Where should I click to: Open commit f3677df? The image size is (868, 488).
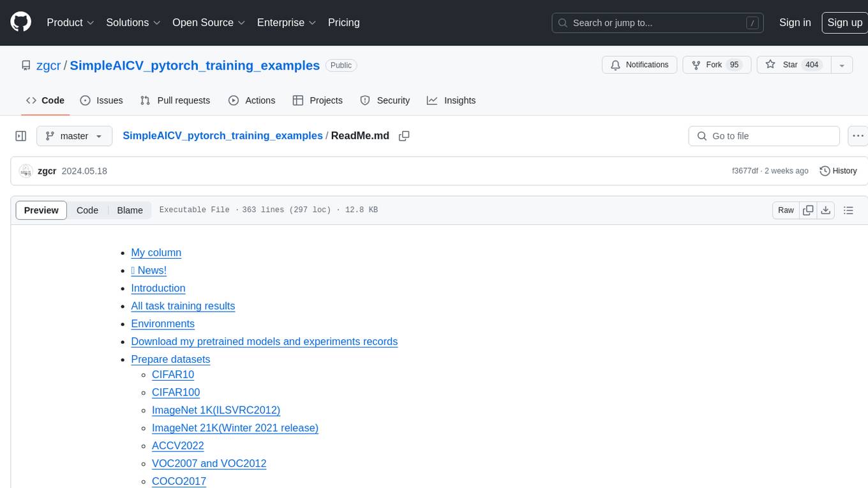(x=745, y=171)
